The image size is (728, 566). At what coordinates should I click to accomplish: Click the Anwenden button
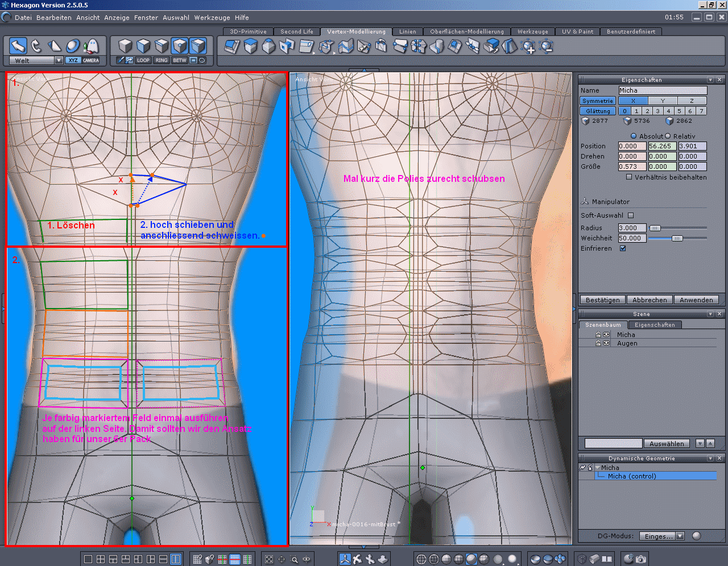click(x=696, y=300)
